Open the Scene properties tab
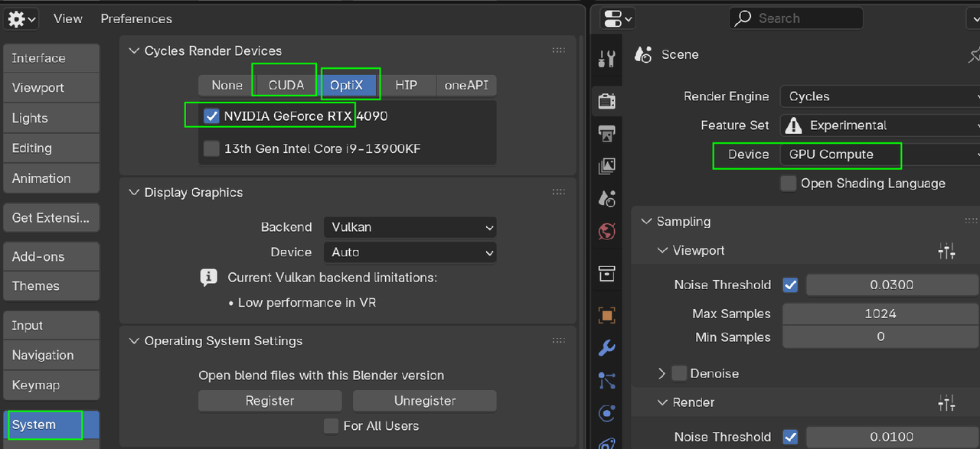 tap(606, 199)
